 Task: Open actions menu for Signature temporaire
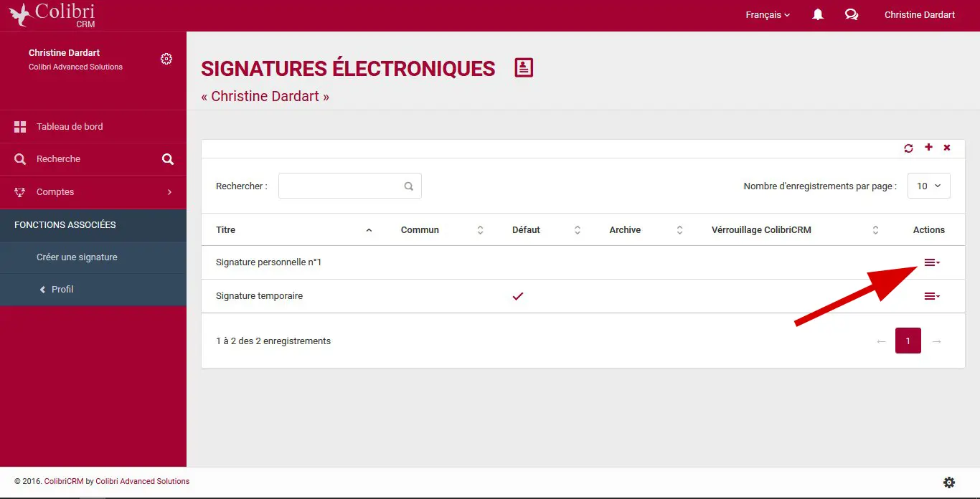931,296
